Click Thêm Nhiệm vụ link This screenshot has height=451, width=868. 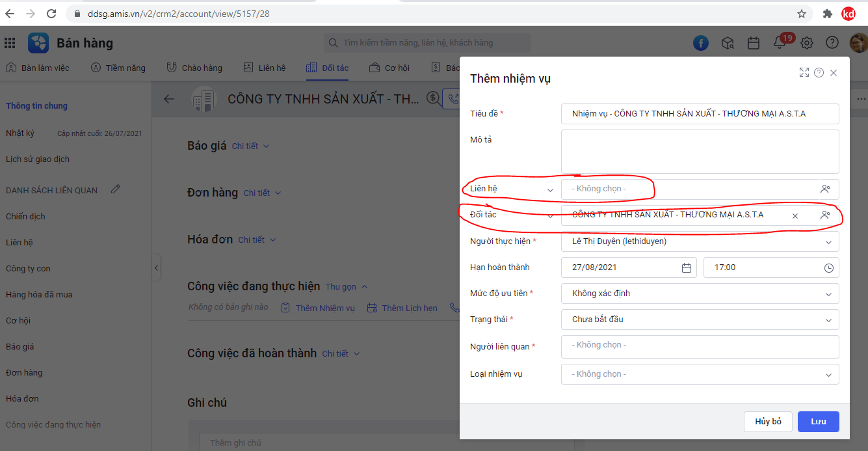tap(318, 308)
